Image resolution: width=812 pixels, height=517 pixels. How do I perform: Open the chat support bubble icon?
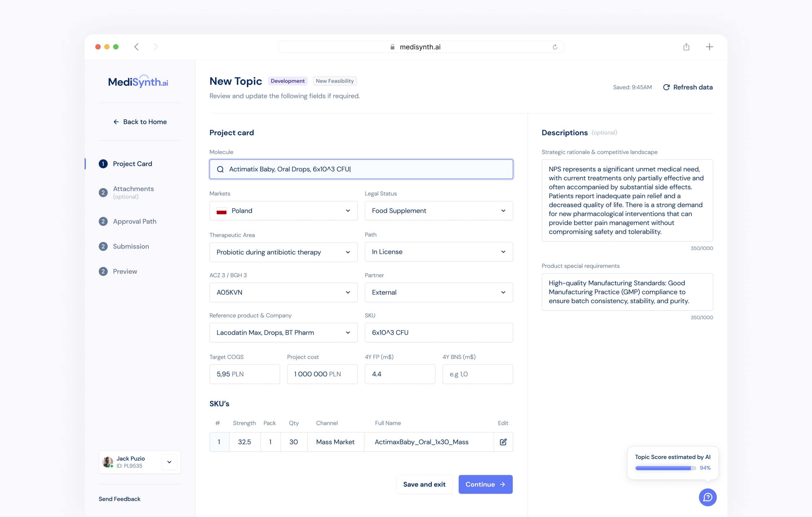point(707,497)
